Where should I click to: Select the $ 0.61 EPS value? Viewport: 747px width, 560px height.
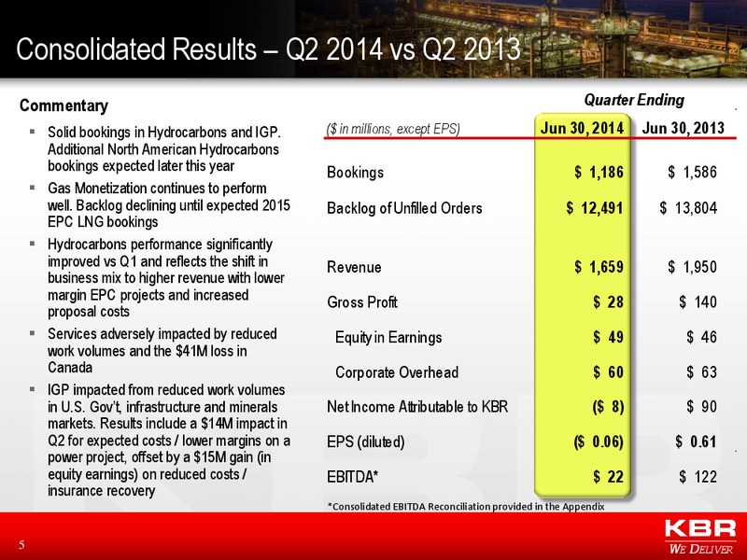tap(696, 441)
